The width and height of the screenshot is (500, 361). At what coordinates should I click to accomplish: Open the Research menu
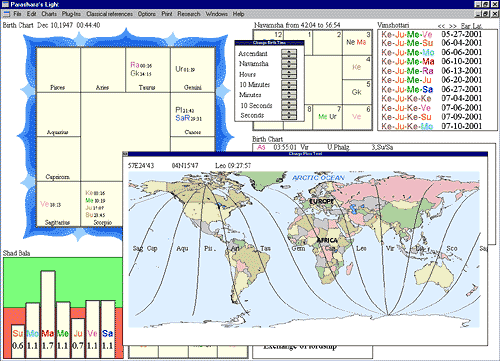coord(189,14)
